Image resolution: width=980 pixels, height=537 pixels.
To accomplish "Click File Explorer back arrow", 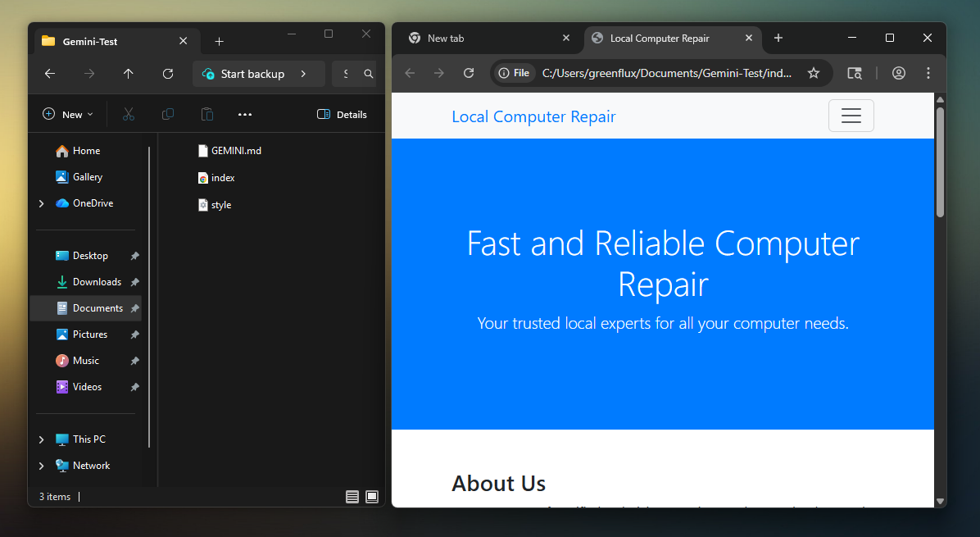I will tap(50, 74).
